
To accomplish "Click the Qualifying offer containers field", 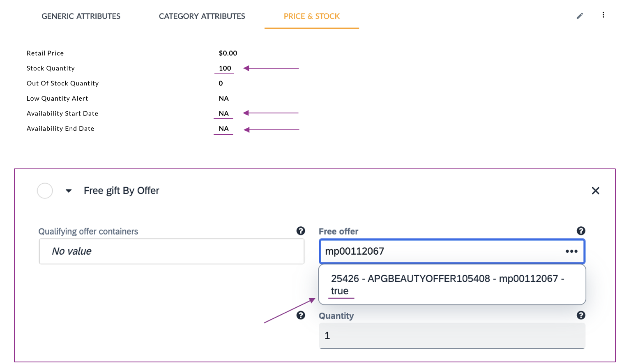I will [x=171, y=251].
